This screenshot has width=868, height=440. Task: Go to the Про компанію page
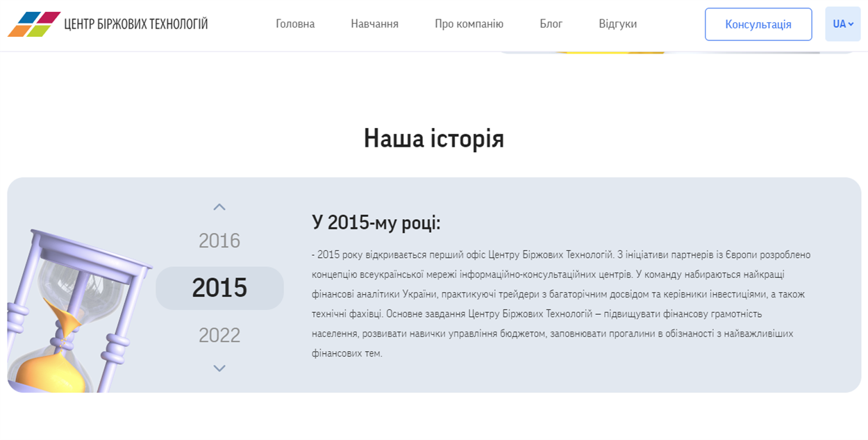[x=469, y=24]
